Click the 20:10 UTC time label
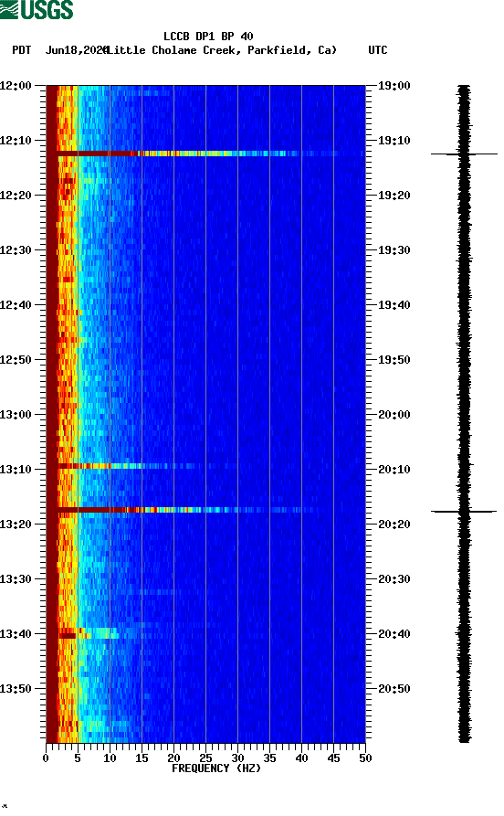 (394, 470)
